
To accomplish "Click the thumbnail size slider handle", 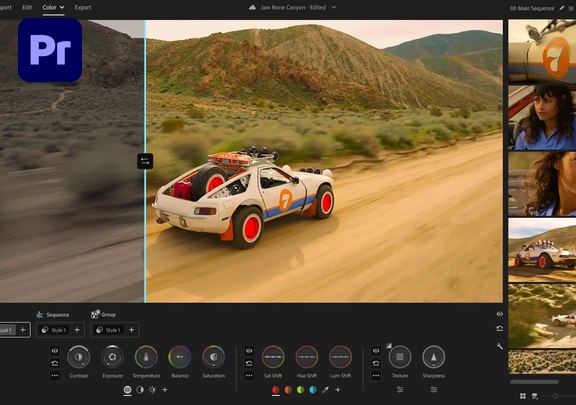I will coord(555,396).
